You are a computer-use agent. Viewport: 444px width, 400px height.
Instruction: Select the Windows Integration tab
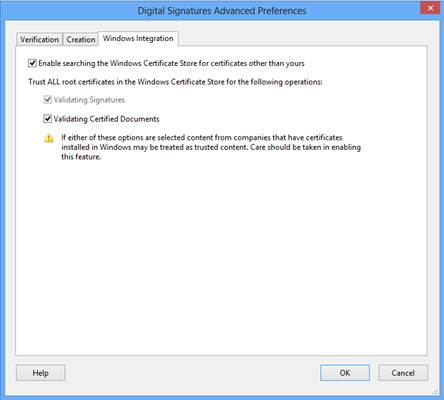coord(138,38)
